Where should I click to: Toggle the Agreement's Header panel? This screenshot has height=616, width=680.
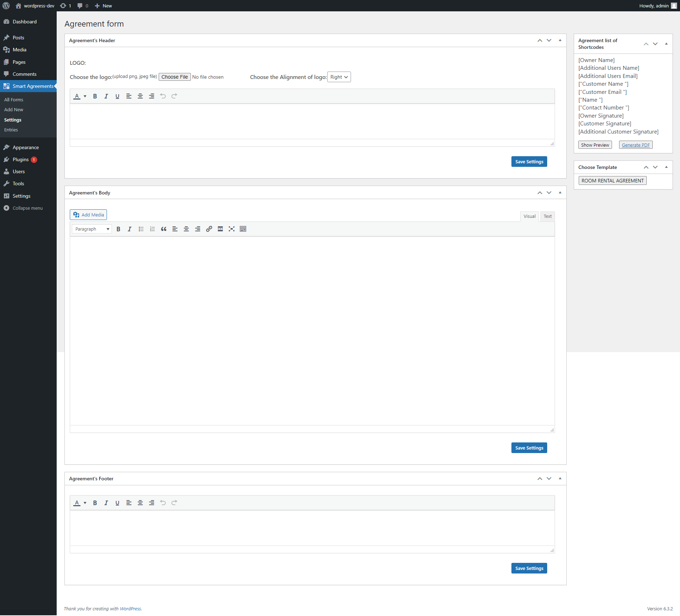click(560, 40)
